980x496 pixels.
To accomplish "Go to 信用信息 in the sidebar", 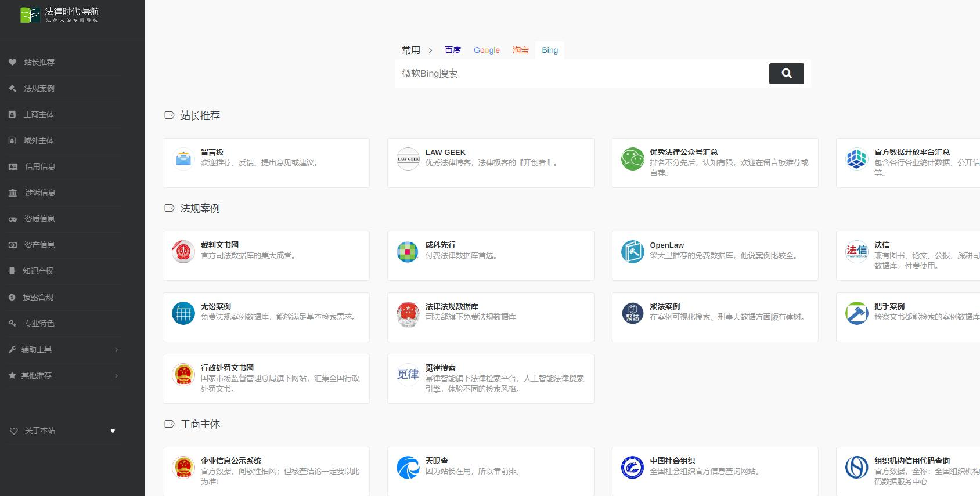I will (x=40, y=166).
